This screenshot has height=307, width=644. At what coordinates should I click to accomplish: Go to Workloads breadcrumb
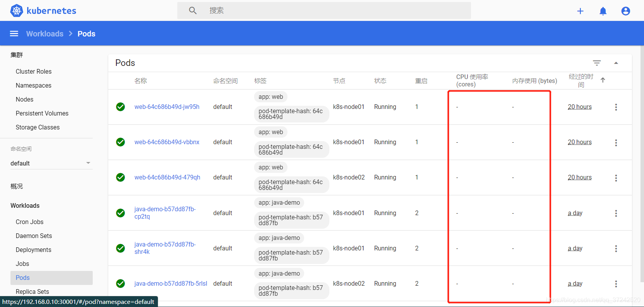(x=45, y=34)
